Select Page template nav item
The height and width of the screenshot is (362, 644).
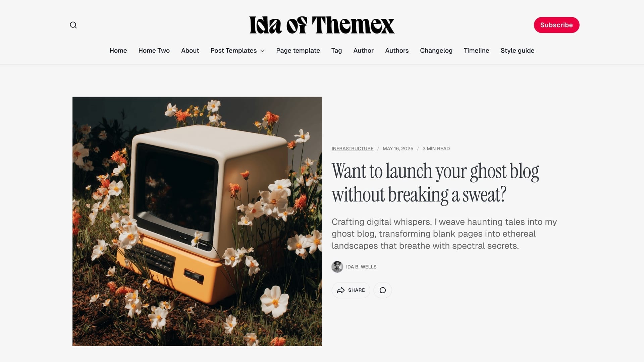[x=298, y=51]
